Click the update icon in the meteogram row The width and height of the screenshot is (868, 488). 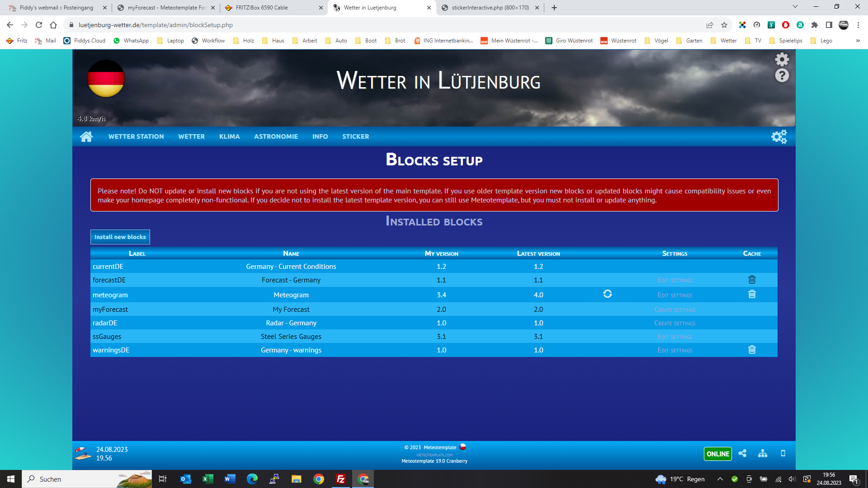(x=608, y=294)
